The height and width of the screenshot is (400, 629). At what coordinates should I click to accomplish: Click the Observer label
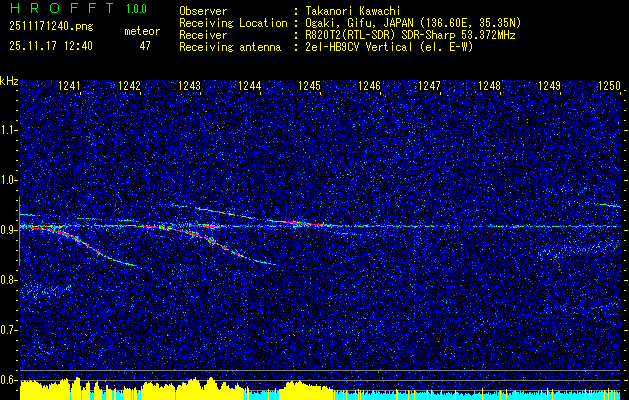(203, 11)
